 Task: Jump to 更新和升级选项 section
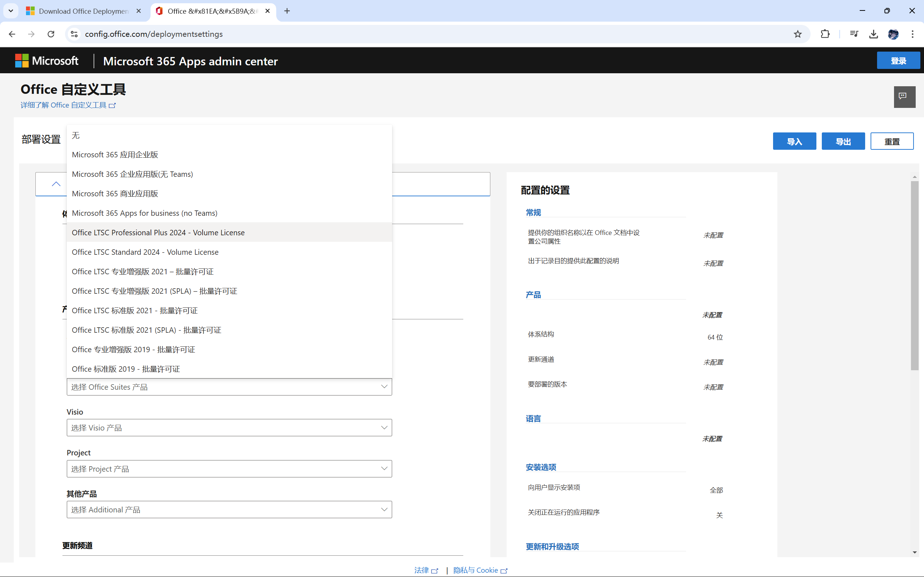tap(552, 546)
